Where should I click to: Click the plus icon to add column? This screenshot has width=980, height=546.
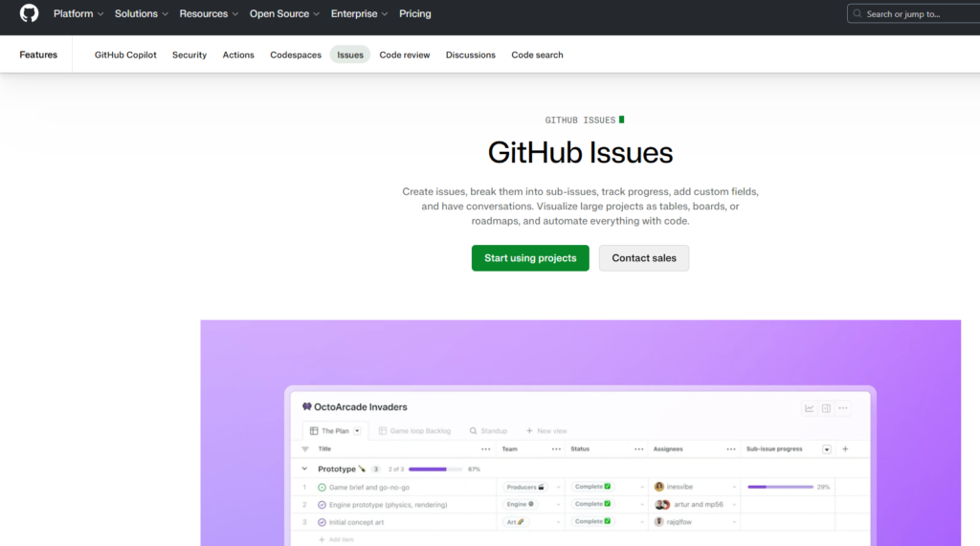(846, 449)
